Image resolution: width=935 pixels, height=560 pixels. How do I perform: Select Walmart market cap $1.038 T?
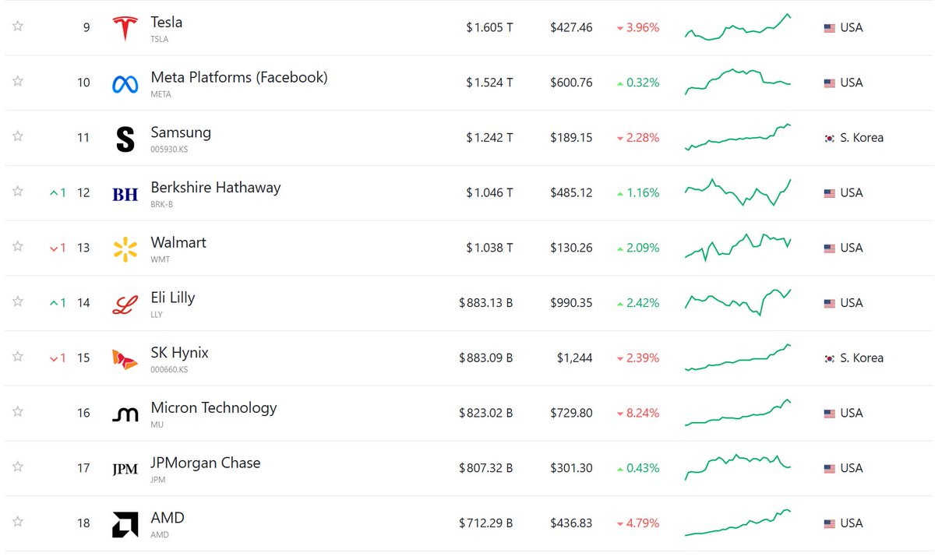click(489, 248)
